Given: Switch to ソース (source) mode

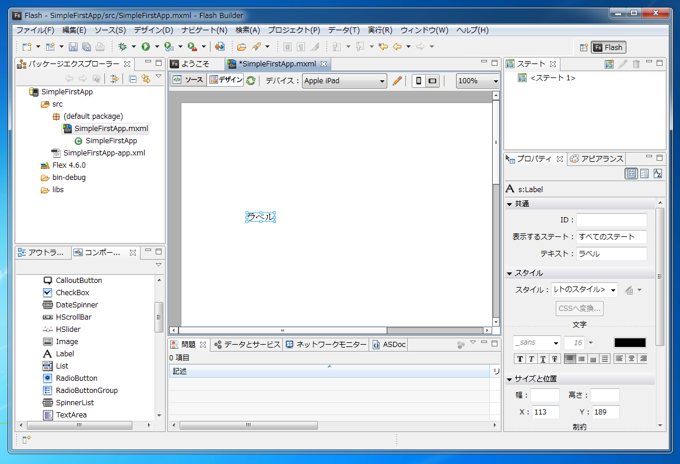Looking at the screenshot, I should coord(188,80).
